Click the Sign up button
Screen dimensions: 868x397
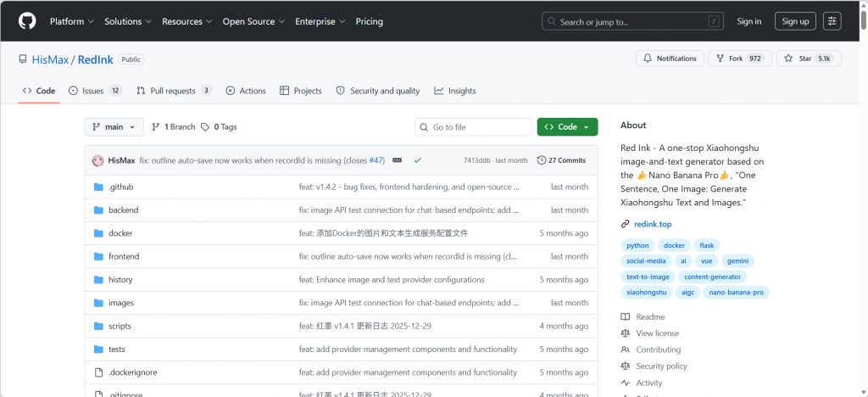coord(795,21)
